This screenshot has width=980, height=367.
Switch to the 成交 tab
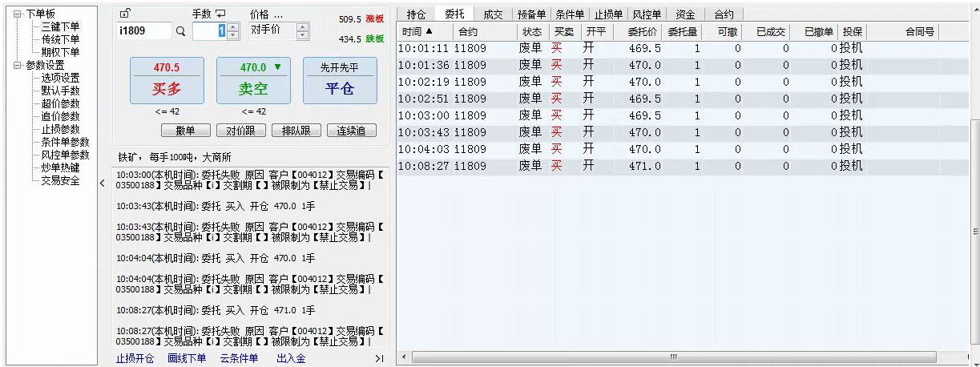pos(493,14)
